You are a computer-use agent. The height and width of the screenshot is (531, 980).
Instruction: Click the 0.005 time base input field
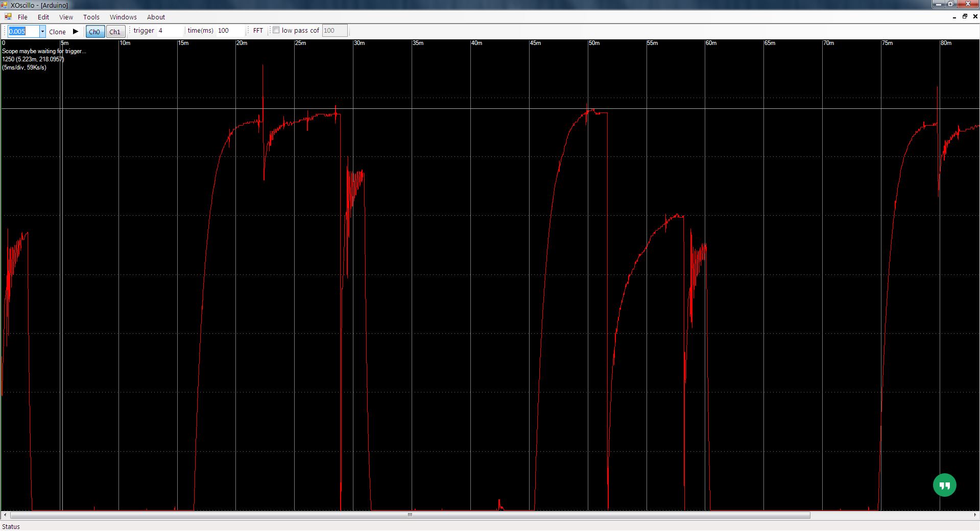[x=23, y=31]
